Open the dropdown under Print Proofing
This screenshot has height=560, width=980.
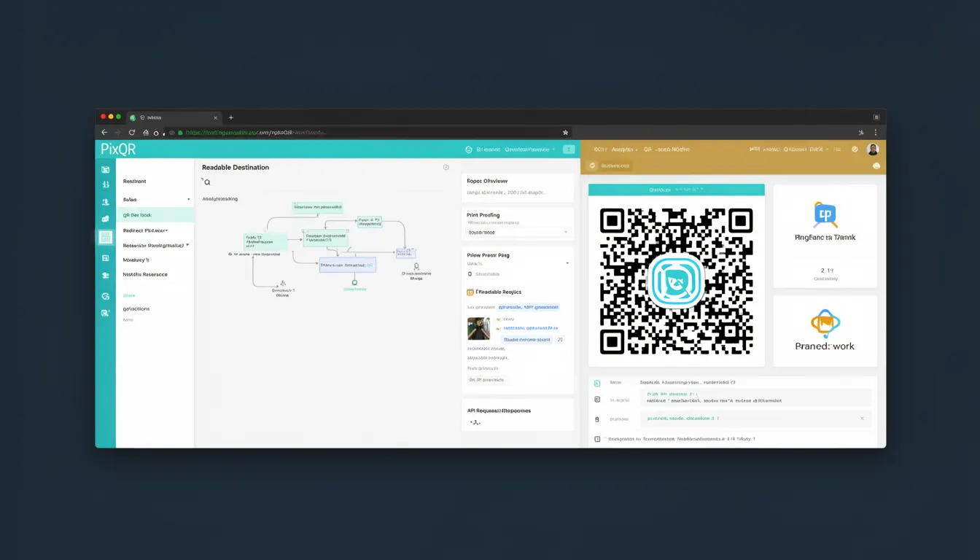coord(517,232)
